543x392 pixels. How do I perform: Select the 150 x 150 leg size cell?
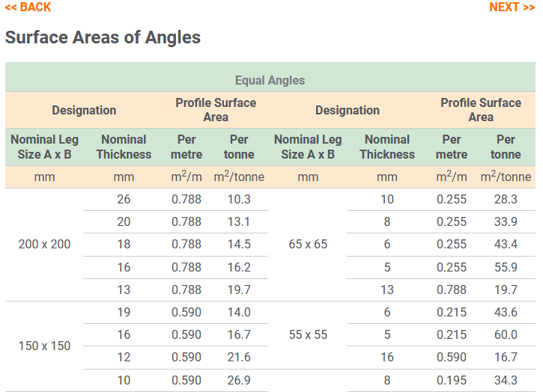point(45,346)
